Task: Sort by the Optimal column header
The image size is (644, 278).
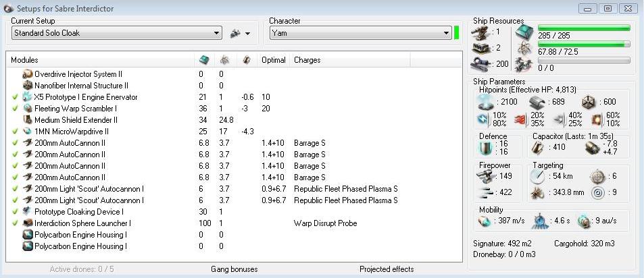Action: pyautogui.click(x=274, y=60)
